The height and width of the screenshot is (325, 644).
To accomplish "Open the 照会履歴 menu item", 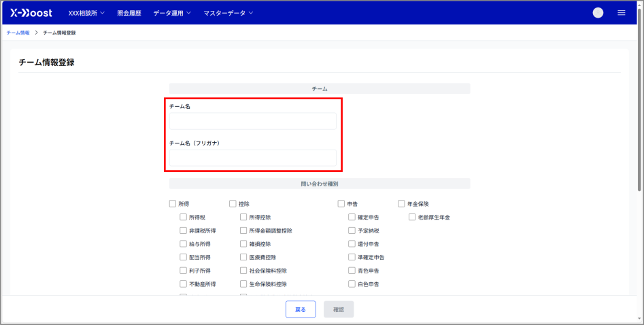I will pos(129,13).
